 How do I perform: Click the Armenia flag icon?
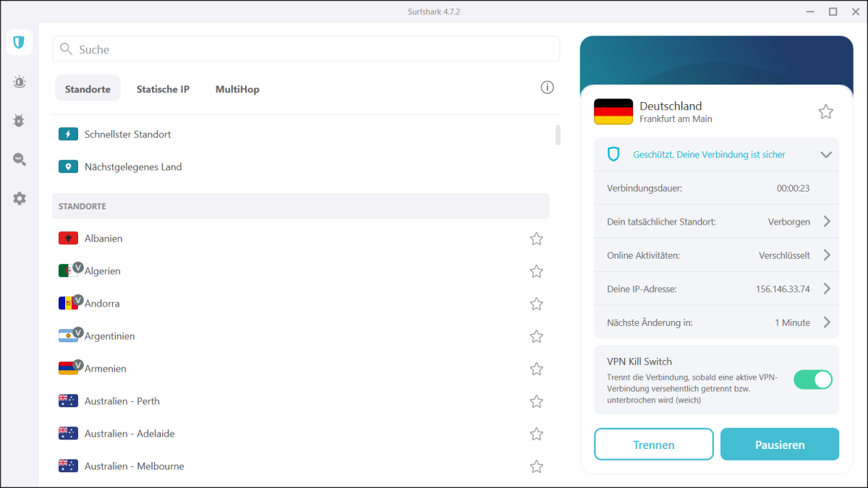(68, 369)
